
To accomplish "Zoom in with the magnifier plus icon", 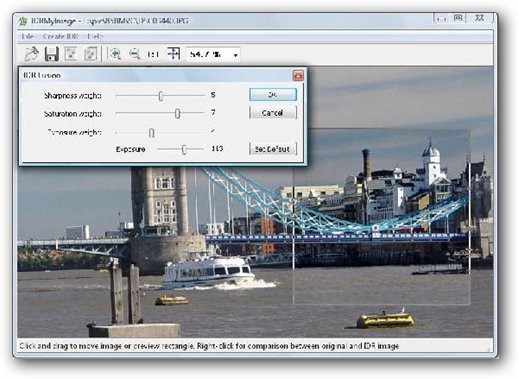I will point(115,54).
